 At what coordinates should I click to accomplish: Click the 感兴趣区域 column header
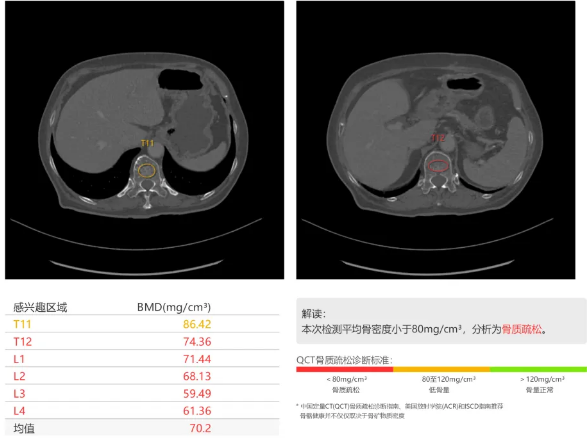(x=40, y=307)
